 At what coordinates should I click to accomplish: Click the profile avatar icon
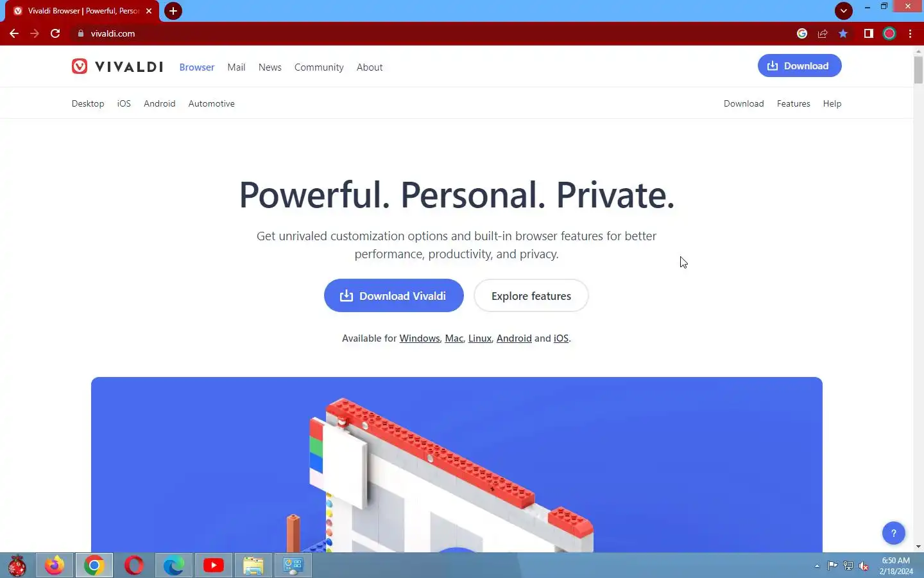pyautogui.click(x=889, y=33)
